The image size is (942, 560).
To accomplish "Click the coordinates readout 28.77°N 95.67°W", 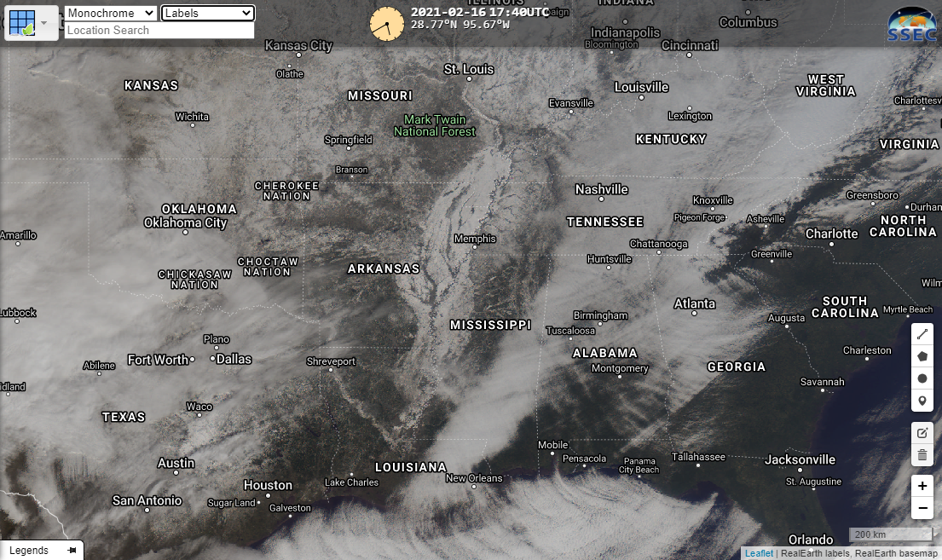I will coord(460,25).
